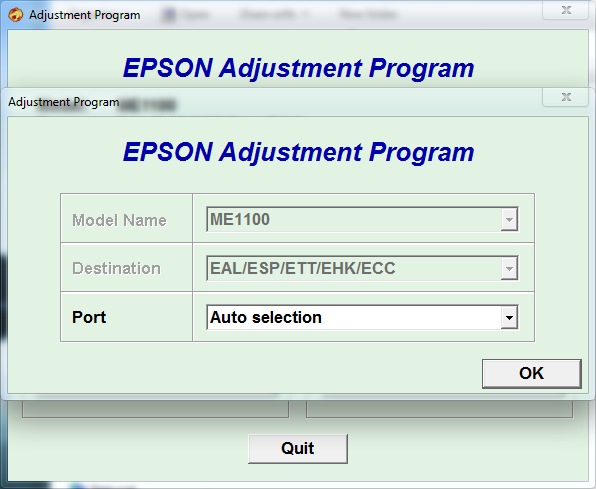Select the Auto selection port combo box

click(x=362, y=317)
